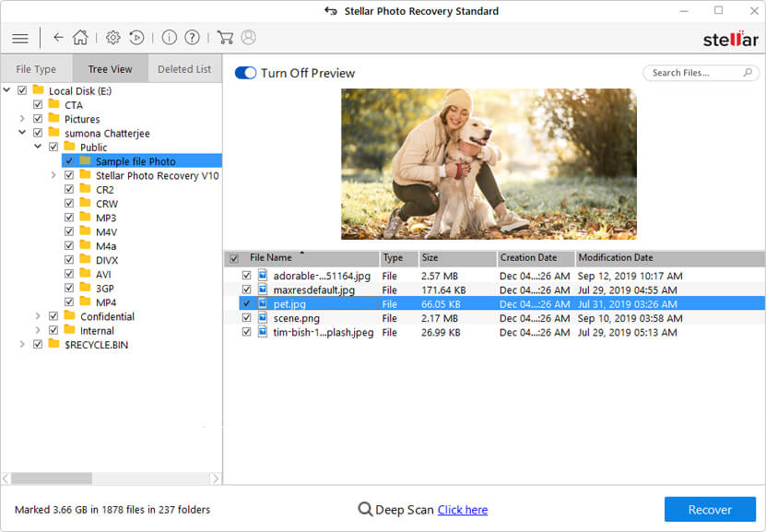The height and width of the screenshot is (532, 766).
Task: Switch to the Tree View tab
Action: point(110,69)
